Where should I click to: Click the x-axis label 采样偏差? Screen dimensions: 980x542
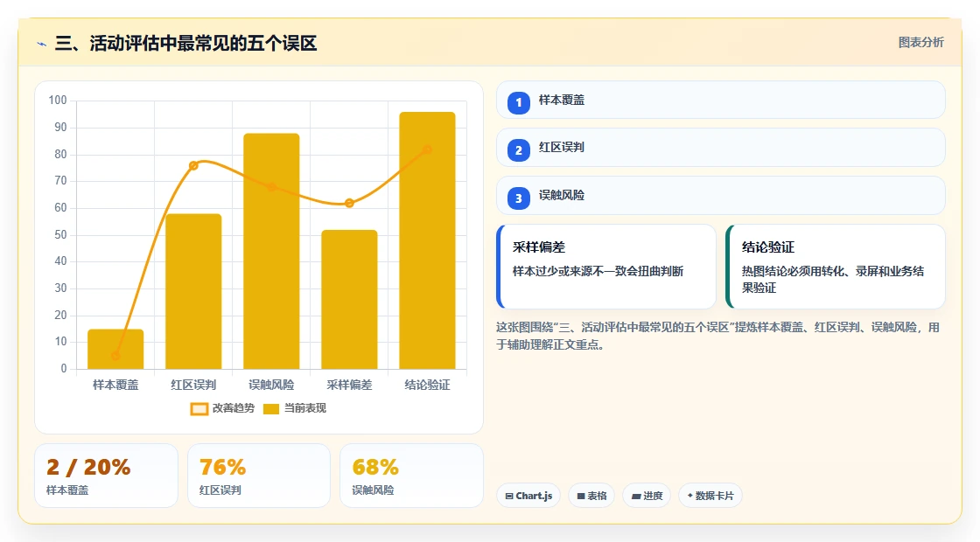pyautogui.click(x=349, y=385)
